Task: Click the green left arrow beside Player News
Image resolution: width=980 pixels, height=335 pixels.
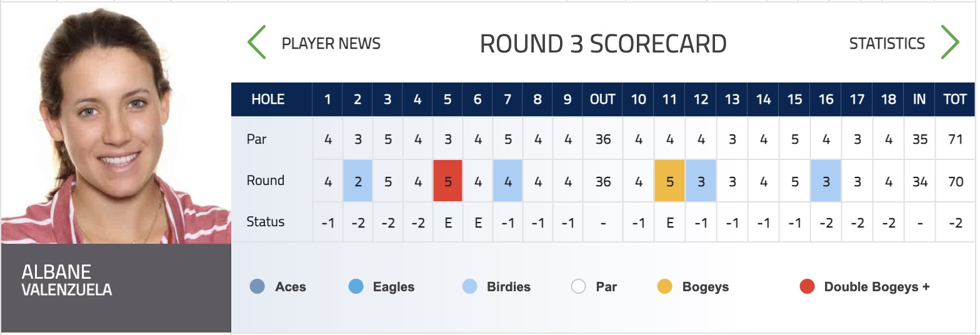Action: coord(257,42)
